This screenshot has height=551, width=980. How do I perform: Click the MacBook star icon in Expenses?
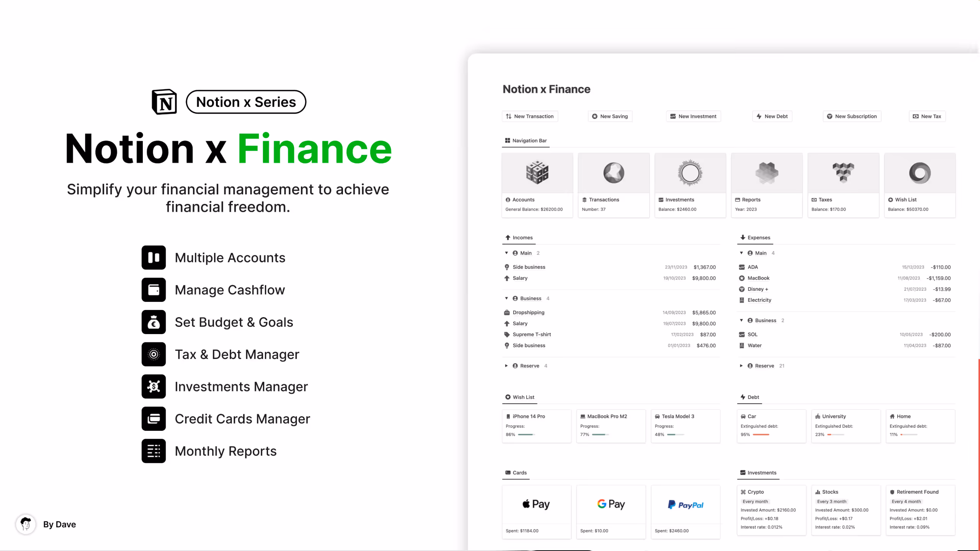click(742, 278)
